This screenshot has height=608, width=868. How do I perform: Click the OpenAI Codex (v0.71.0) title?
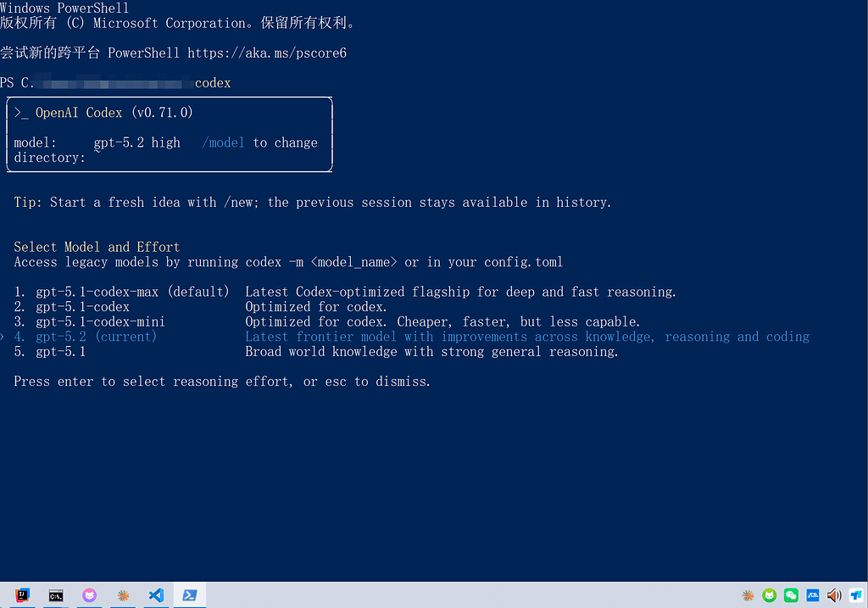[114, 113]
